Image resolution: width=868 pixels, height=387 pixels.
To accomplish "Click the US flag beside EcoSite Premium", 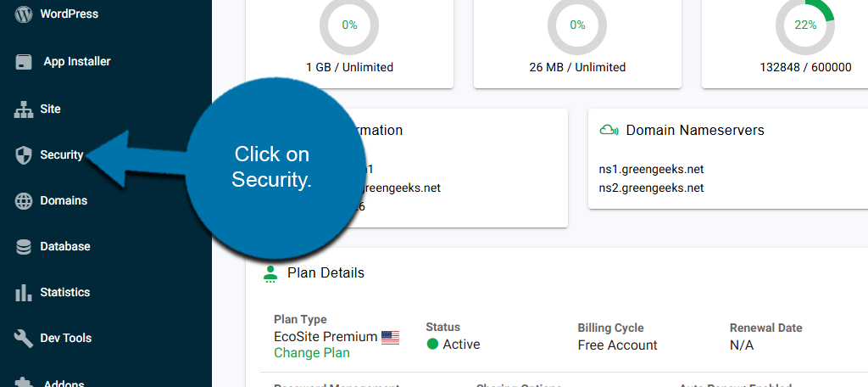I will click(390, 338).
